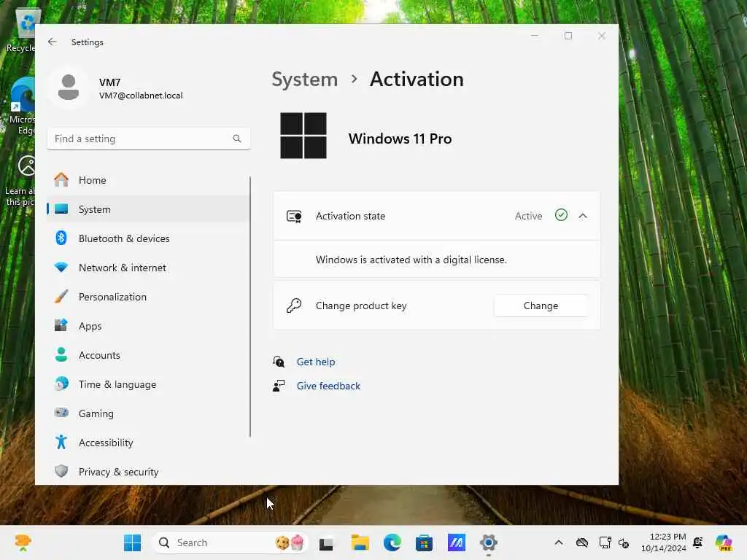Click the Network wifi icon in sidebar
Screen dimensions: 747x560
[61, 267]
